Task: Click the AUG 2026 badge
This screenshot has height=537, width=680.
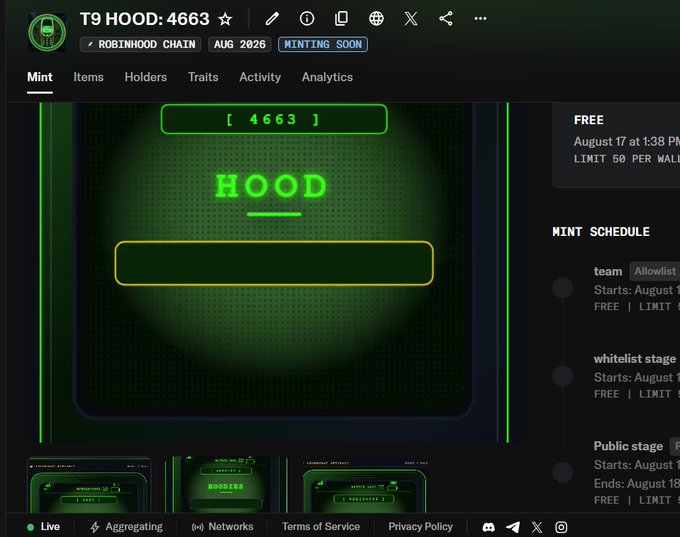Action: coord(240,44)
